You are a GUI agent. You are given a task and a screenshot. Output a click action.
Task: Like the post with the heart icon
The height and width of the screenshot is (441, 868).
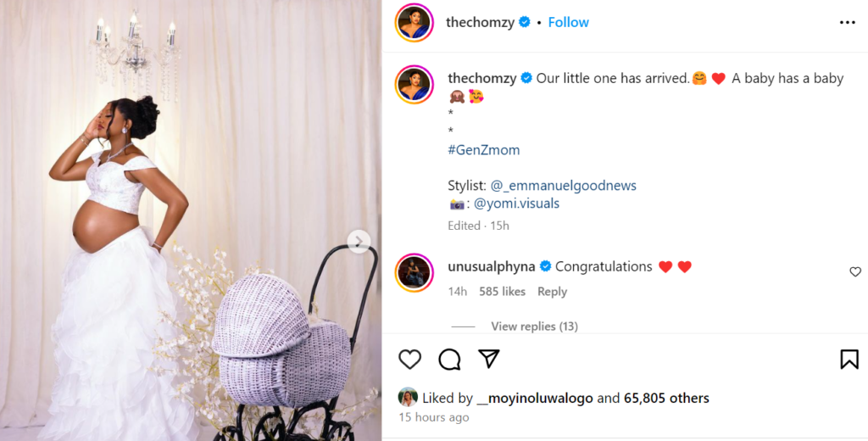pyautogui.click(x=409, y=360)
